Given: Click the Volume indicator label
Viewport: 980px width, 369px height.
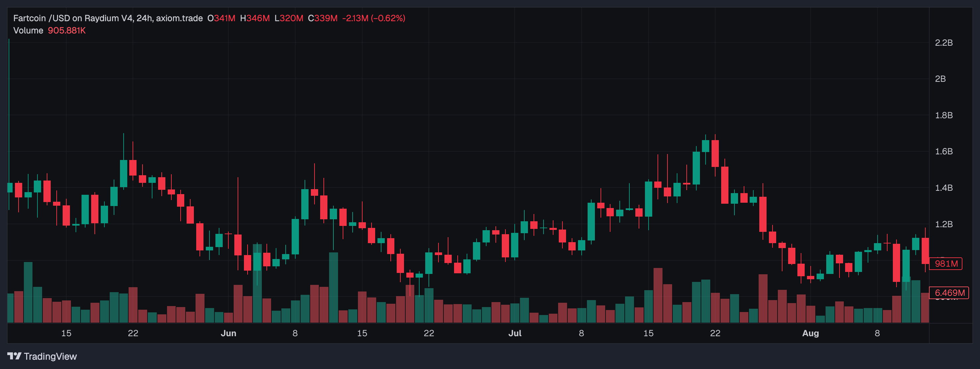Looking at the screenshot, I should 28,30.
